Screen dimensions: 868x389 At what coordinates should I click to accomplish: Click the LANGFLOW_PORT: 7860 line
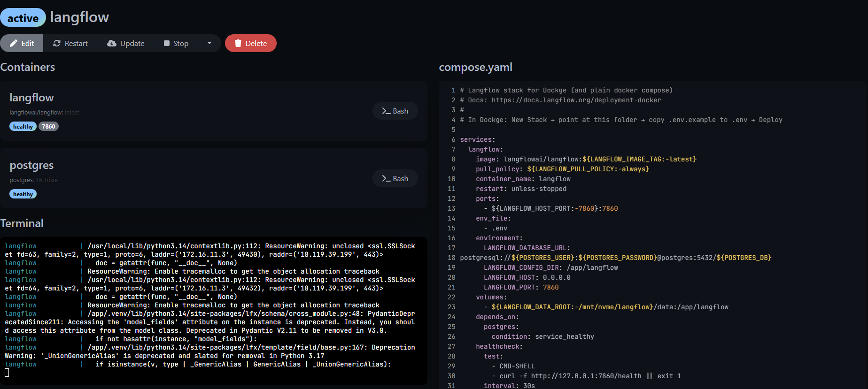coord(521,287)
